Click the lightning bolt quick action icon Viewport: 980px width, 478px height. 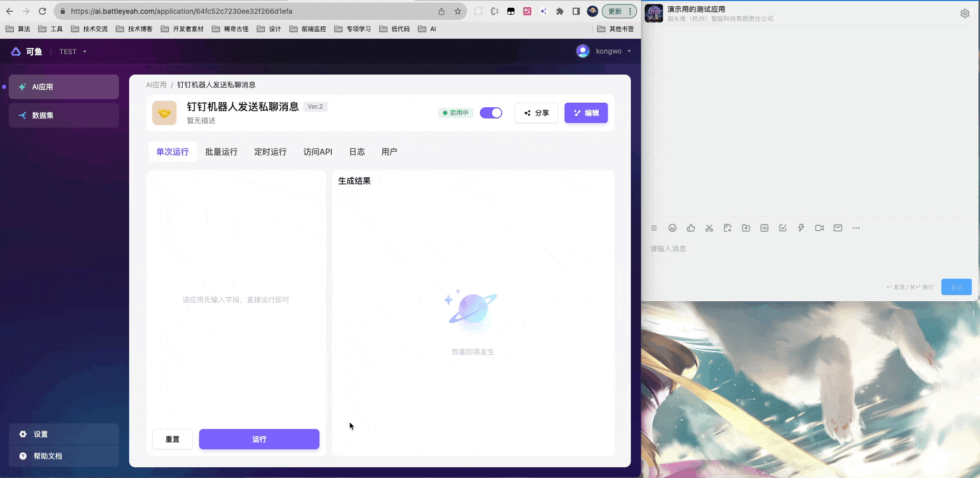click(x=801, y=228)
